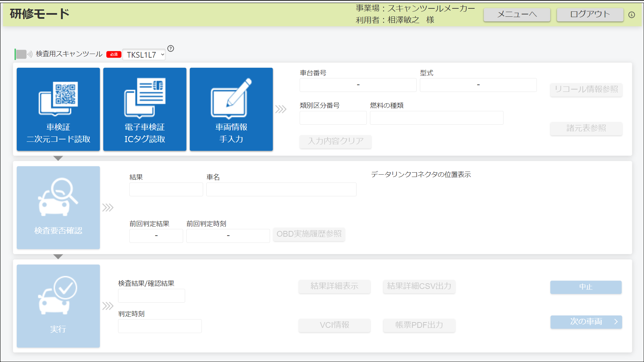The height and width of the screenshot is (362, 644).
Task: Click the OBD実施履歴参照 button
Action: [x=309, y=234]
